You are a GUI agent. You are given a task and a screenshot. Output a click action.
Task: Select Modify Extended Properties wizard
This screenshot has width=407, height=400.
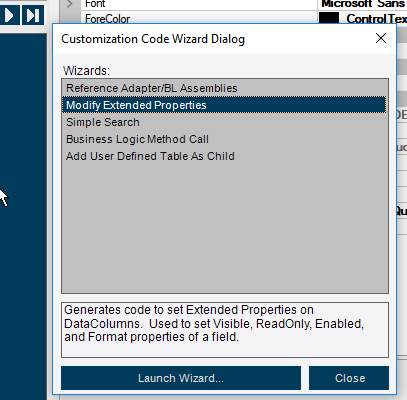pyautogui.click(x=224, y=105)
